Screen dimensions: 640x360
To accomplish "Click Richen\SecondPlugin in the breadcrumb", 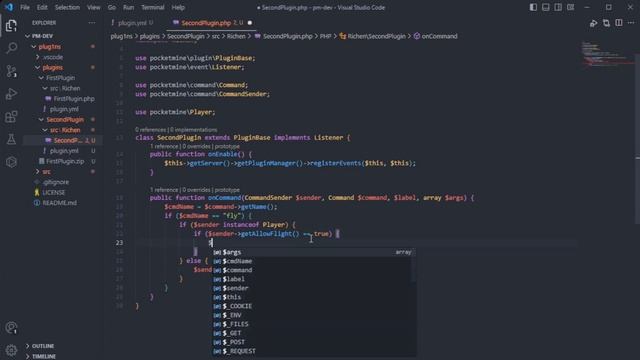I will pos(373,36).
